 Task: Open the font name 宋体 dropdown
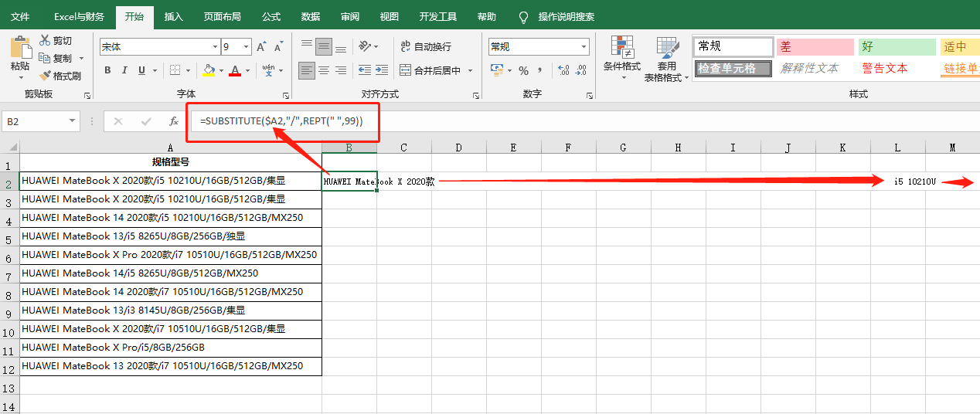(215, 47)
